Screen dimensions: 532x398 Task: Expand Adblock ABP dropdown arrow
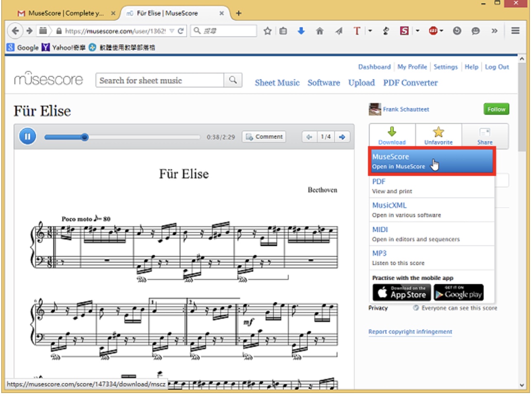pos(442,31)
